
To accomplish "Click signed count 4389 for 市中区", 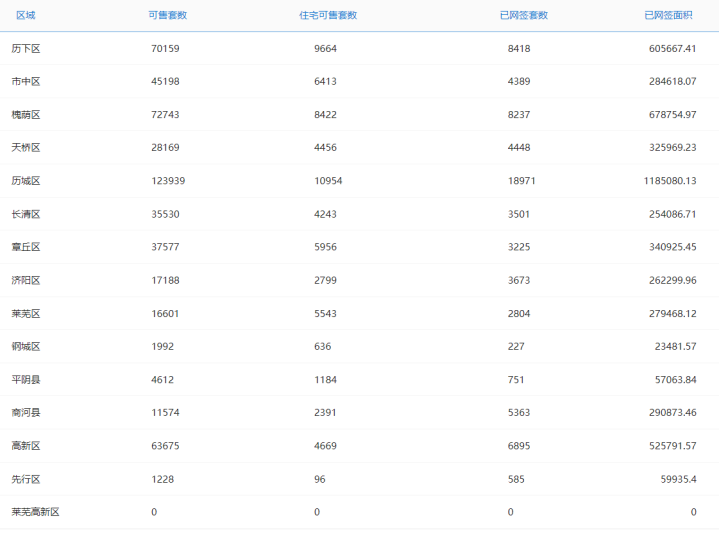I will click(x=519, y=82).
